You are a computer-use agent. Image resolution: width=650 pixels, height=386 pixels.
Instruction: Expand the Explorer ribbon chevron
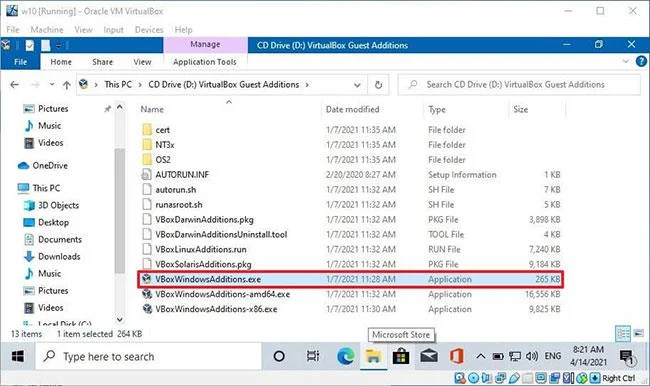click(626, 61)
